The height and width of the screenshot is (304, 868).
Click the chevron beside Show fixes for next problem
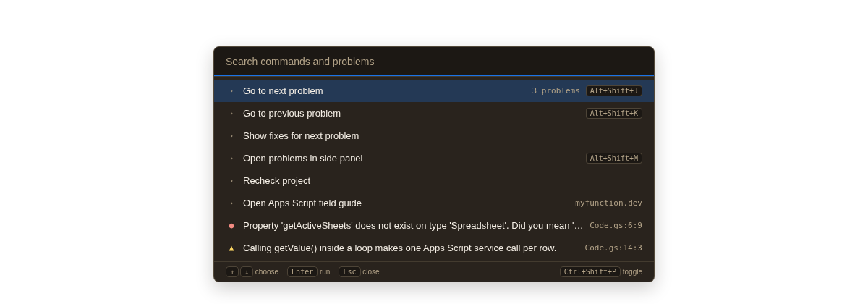point(231,136)
